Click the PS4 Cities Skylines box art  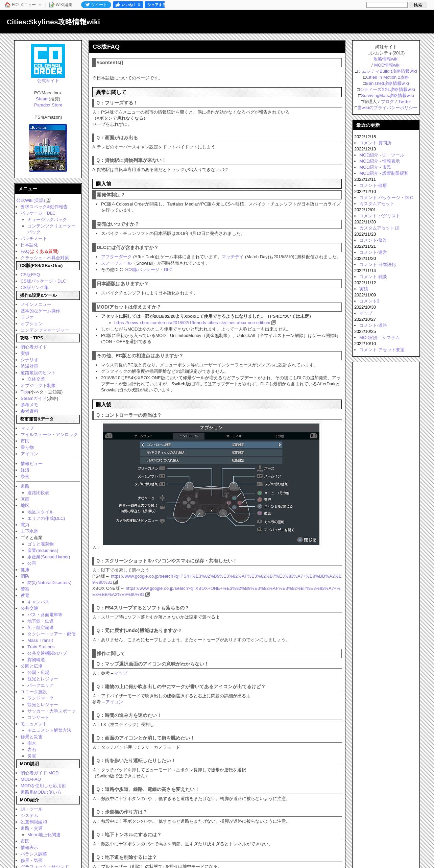coord(48,148)
